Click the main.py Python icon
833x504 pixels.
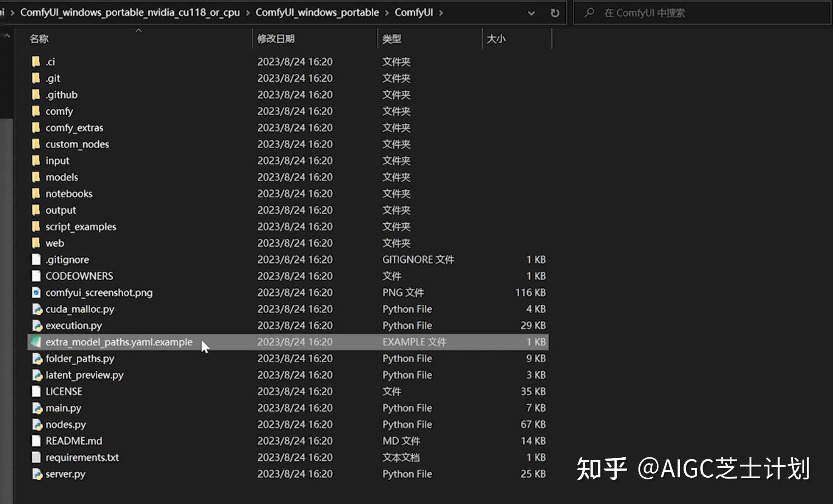pos(37,408)
